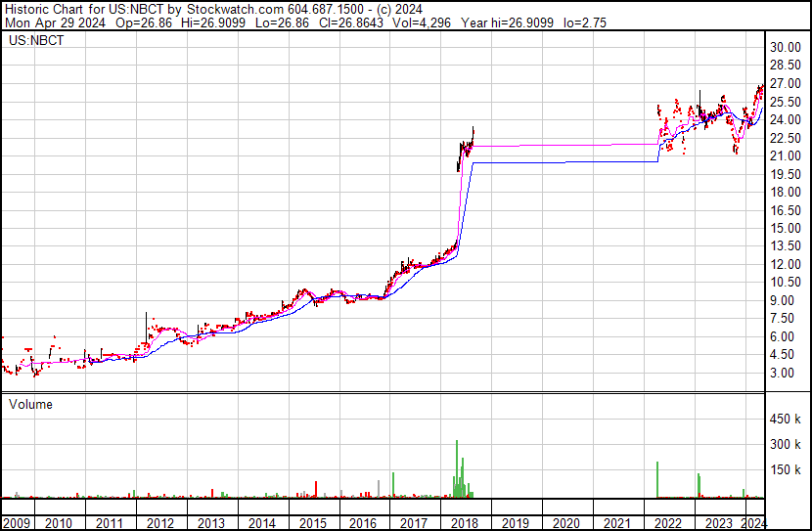The image size is (812, 531).
Task: Click the Op=26.86 opening price value
Action: (144, 22)
